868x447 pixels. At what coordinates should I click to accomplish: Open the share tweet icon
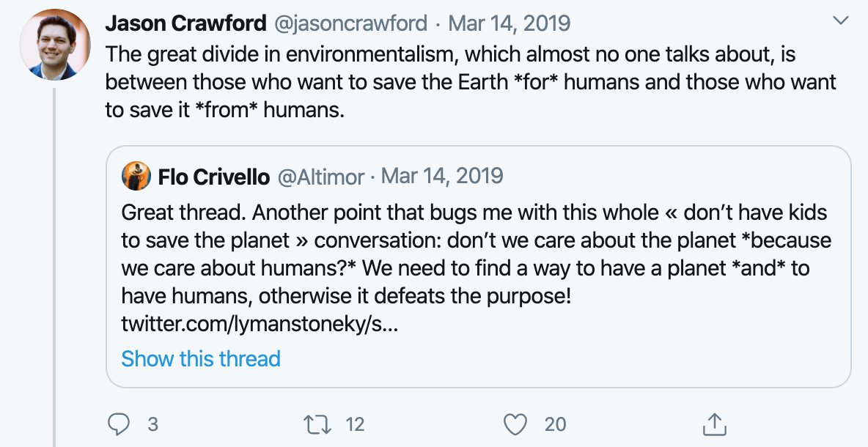click(713, 424)
